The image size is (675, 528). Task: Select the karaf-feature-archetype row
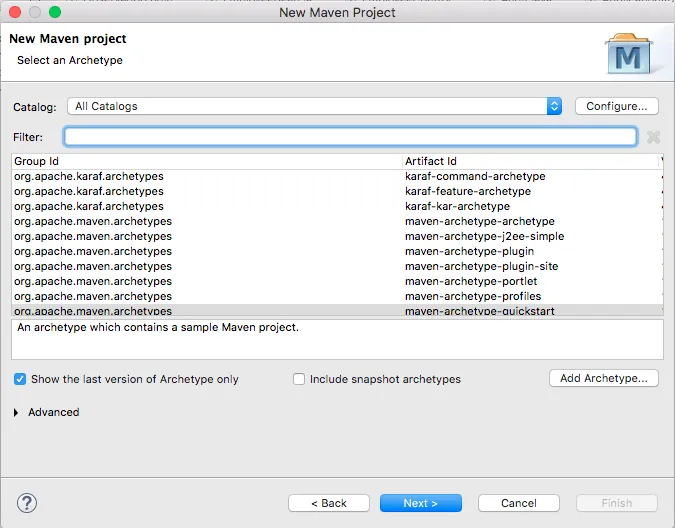(338, 191)
